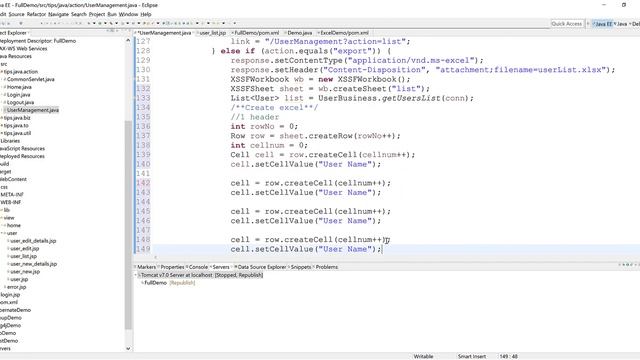The image size is (640, 360).
Task: Switch to the Demo.java editor tab
Action: click(x=299, y=33)
